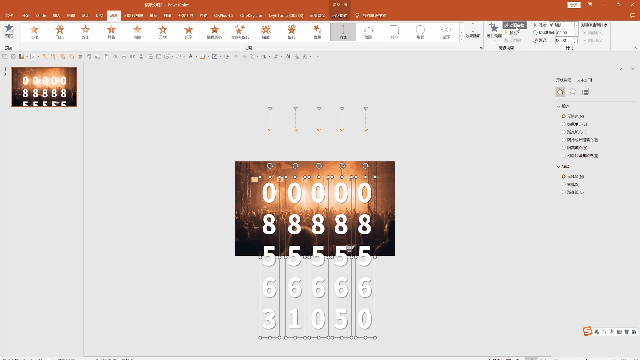This screenshot has width=640, height=360.
Task: Open the Trigger option
Action: 513,33
